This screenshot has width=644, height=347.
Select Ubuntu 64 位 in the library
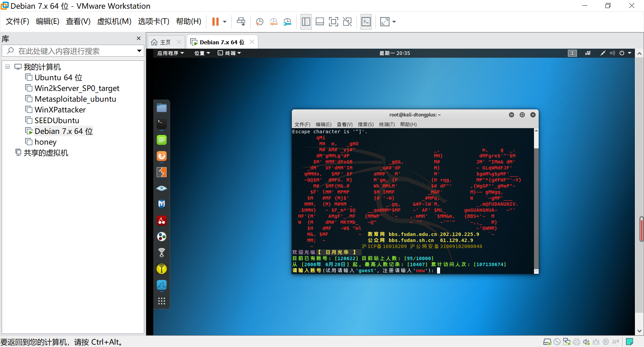(x=58, y=78)
